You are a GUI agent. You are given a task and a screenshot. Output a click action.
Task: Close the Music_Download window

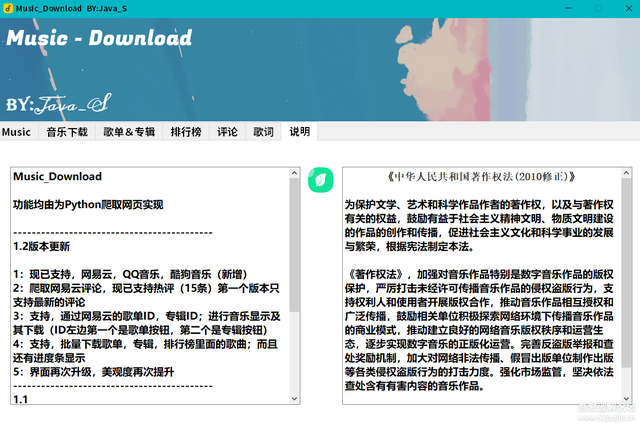629,8
